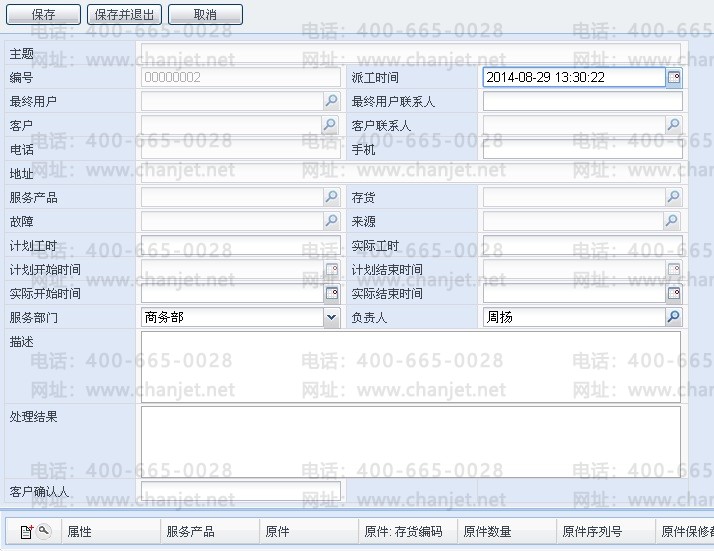Image resolution: width=714 pixels, height=551 pixels.
Task: Open calendar for 计划开始时间
Action: [332, 269]
